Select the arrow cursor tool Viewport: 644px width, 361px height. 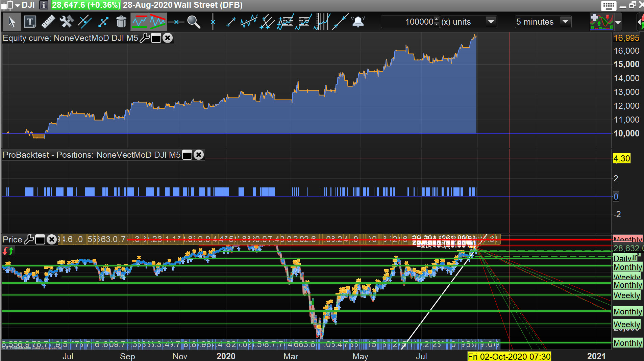coord(11,22)
